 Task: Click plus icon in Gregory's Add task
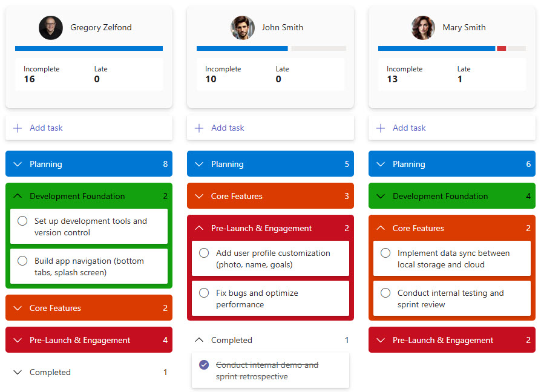18,128
